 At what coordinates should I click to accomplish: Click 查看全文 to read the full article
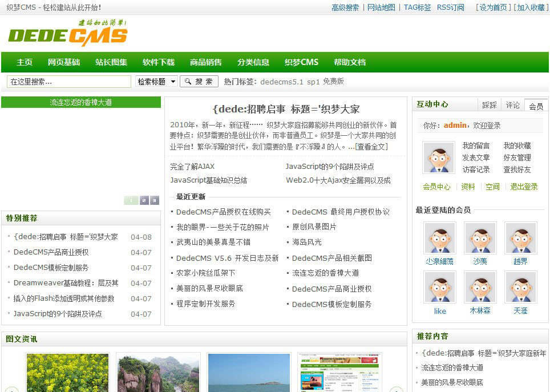click(x=371, y=147)
